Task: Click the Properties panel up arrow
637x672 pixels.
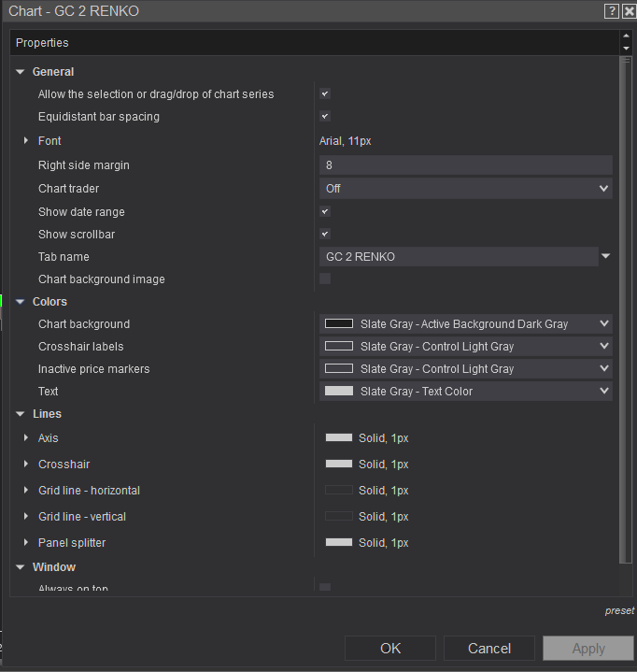Action: 626,36
